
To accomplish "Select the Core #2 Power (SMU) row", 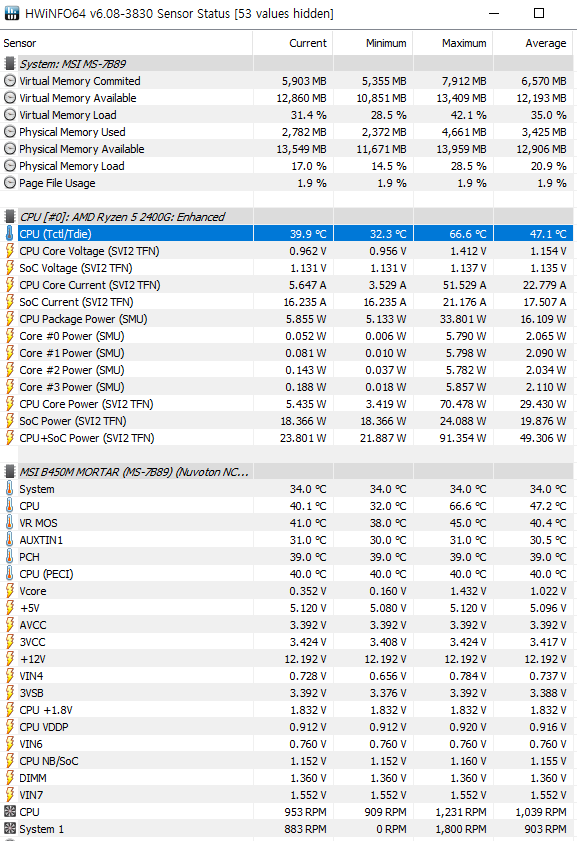I will pyautogui.click(x=287, y=370).
